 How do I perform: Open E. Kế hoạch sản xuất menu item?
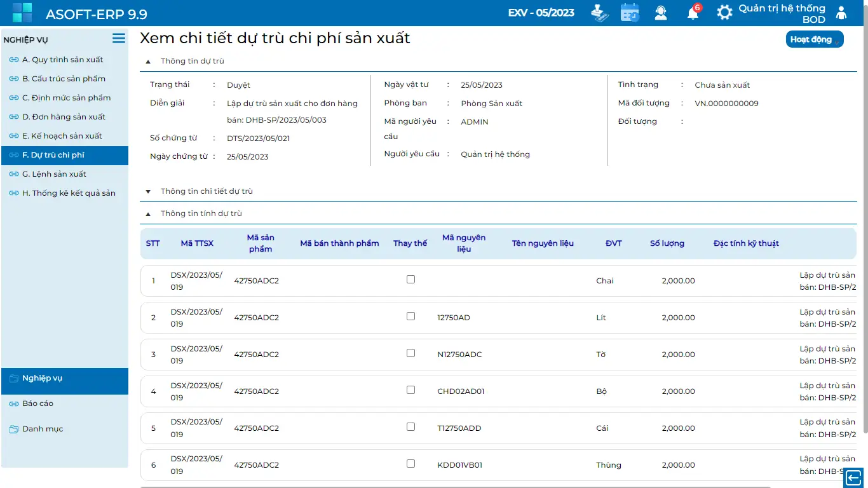[x=62, y=136]
